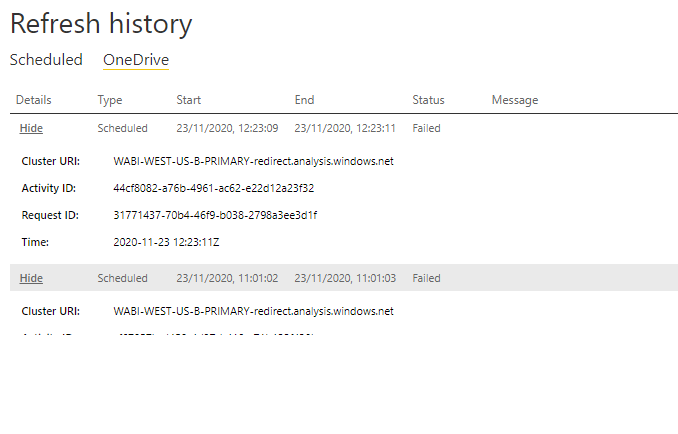Select end time 23/11/2020, 11:01:03
The height and width of the screenshot is (434, 678).
click(345, 278)
